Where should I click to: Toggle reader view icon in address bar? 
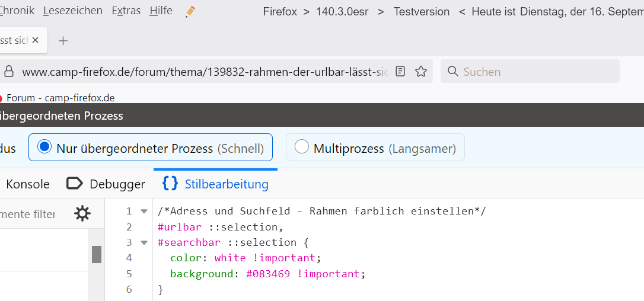(400, 72)
